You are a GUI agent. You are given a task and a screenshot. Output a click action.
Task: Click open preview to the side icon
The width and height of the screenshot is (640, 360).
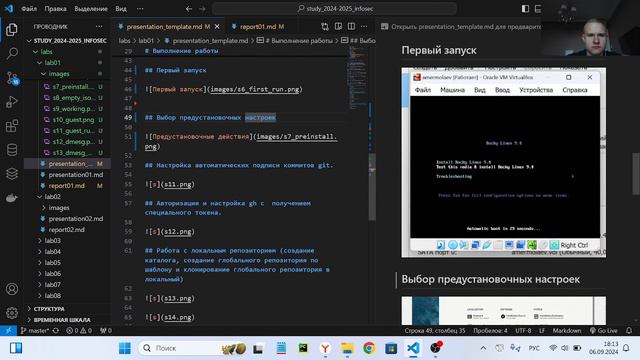pos(338,27)
